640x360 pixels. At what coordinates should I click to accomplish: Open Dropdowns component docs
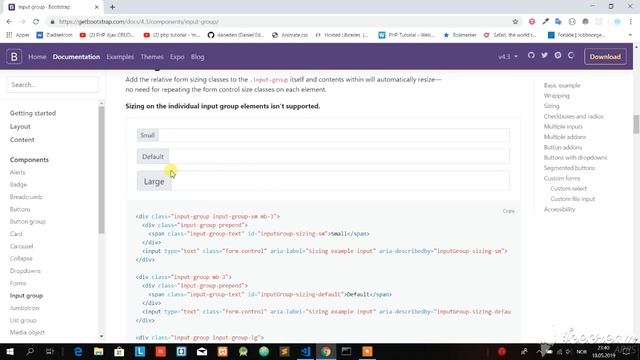pyautogui.click(x=25, y=271)
